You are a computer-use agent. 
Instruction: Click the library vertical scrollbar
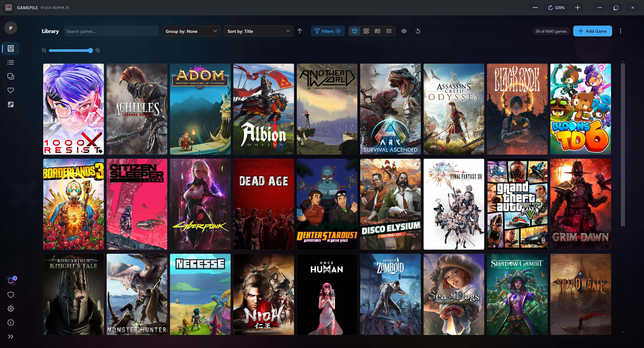[x=623, y=145]
